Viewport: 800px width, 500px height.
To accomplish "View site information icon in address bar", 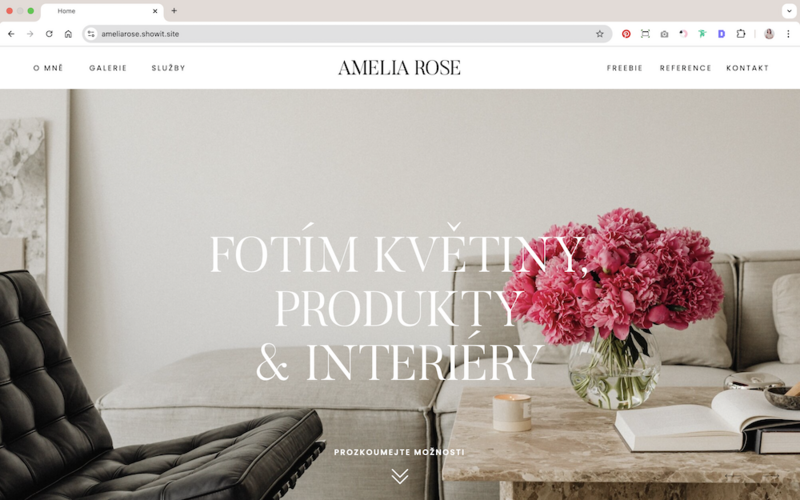I will coord(91,34).
